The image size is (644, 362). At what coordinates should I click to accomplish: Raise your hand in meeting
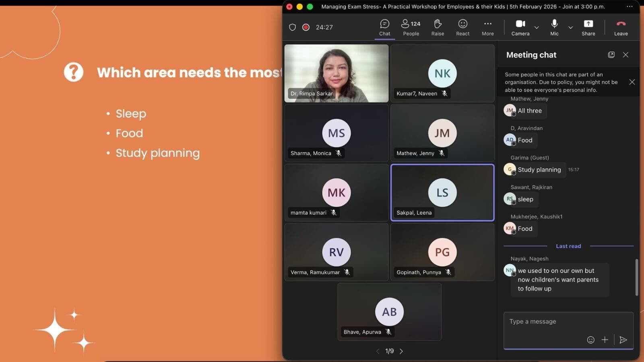[438, 28]
